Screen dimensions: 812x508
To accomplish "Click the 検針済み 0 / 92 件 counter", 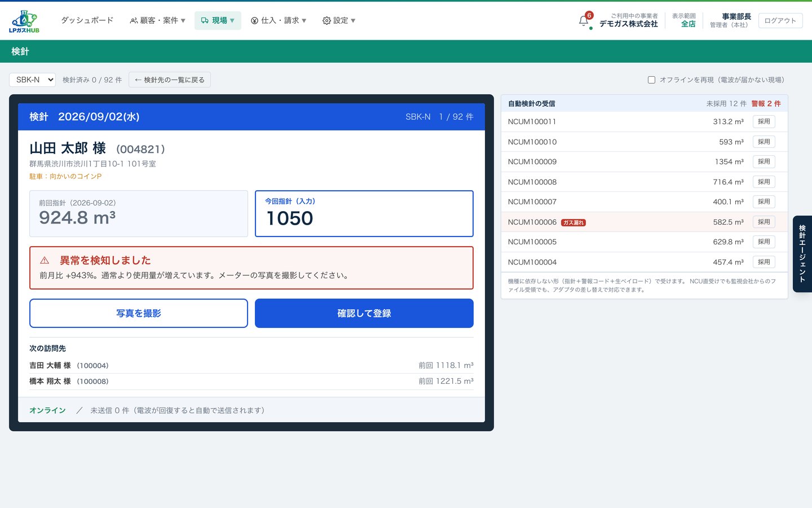I will 92,80.
